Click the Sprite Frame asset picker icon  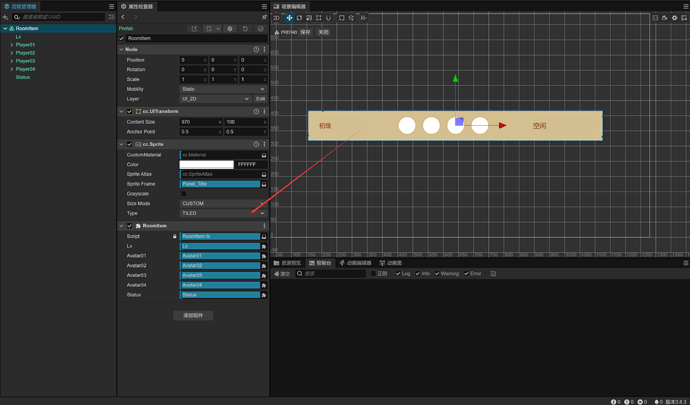[264, 184]
